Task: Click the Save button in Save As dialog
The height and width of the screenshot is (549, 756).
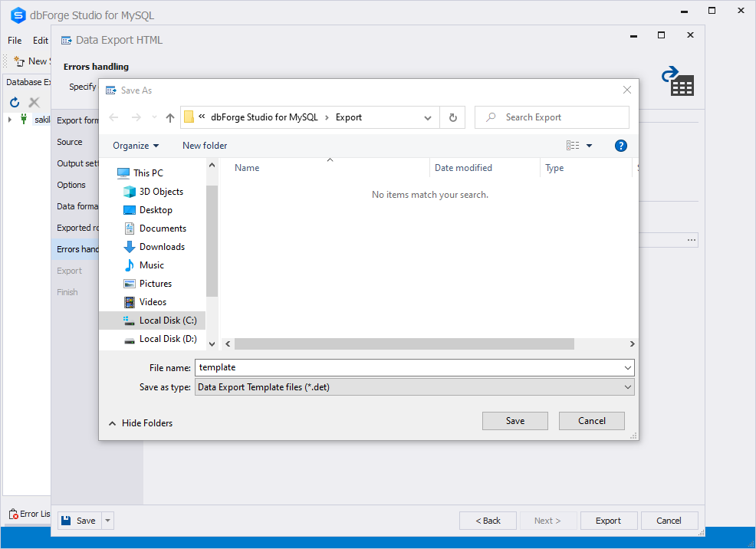Action: coord(515,421)
